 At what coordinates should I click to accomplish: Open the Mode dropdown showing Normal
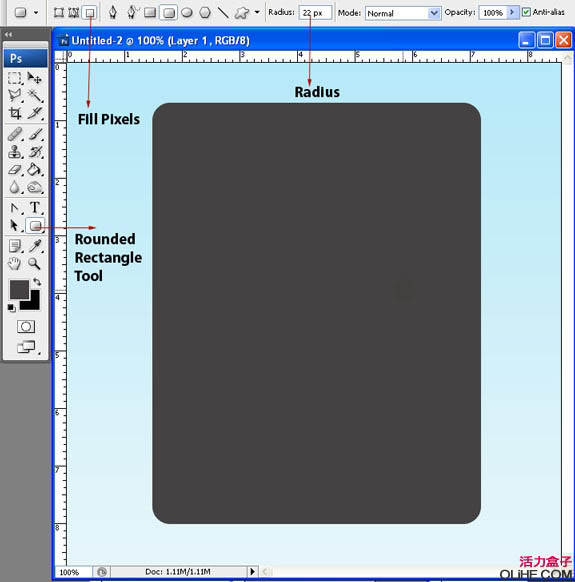[403, 13]
